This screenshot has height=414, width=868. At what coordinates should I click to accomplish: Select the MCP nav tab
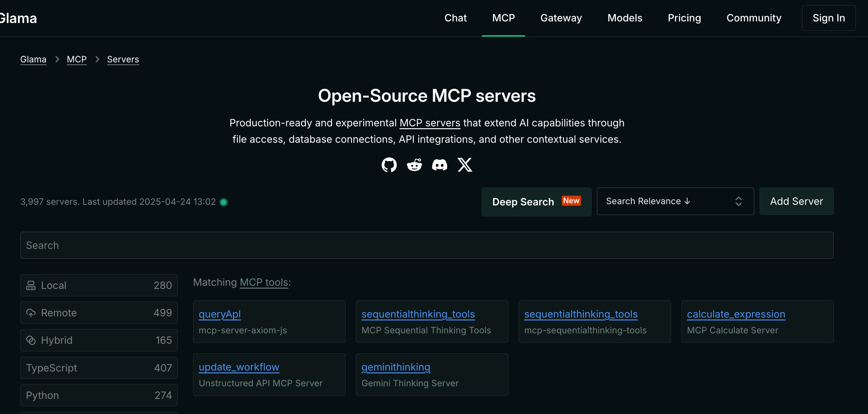503,18
